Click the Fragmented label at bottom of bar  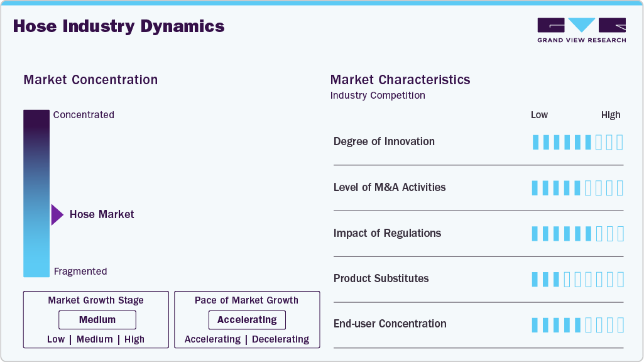(x=80, y=271)
